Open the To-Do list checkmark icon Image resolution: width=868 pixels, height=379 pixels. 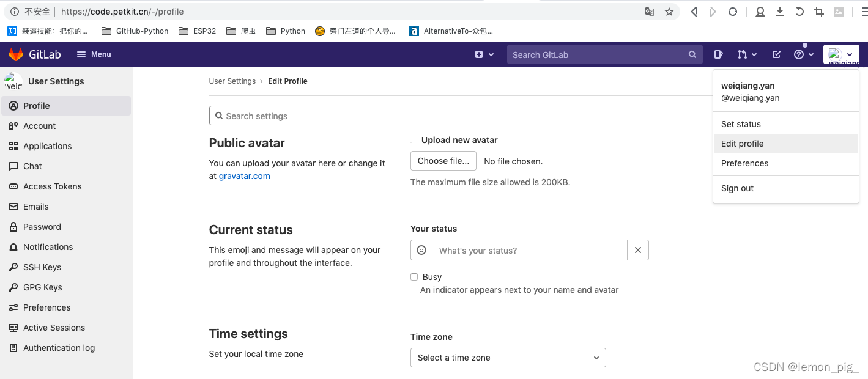pos(776,54)
